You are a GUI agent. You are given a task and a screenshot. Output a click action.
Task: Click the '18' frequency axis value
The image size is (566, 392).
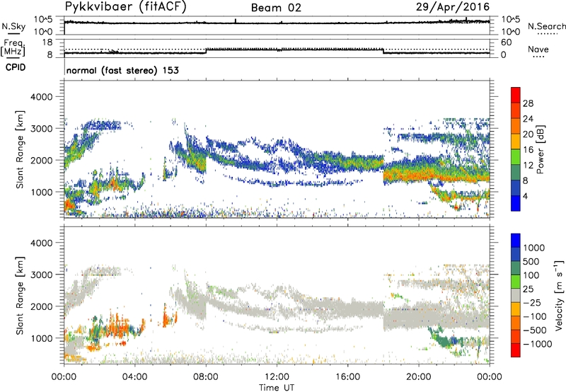coord(47,42)
